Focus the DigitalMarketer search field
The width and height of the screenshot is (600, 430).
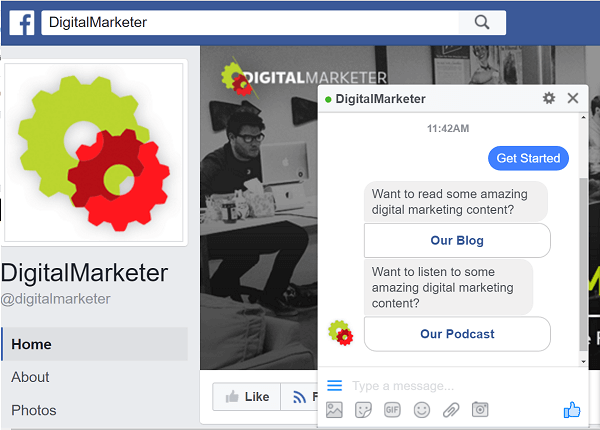pyautogui.click(x=250, y=23)
